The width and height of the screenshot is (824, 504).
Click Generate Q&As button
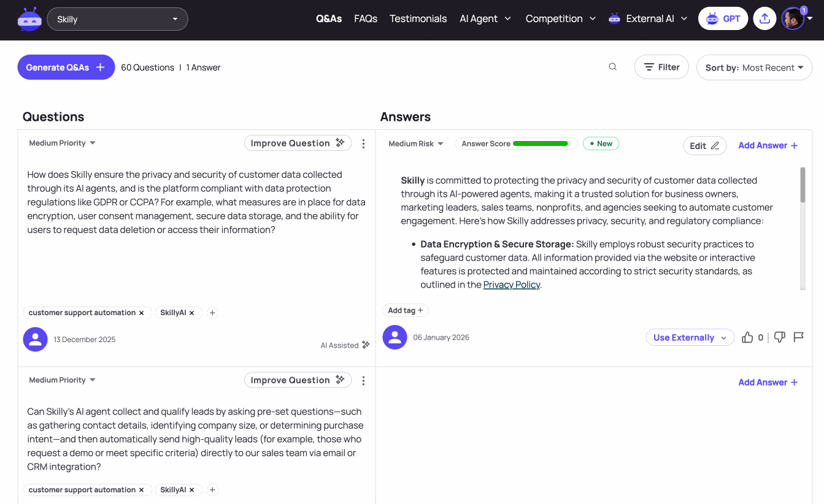66,67
